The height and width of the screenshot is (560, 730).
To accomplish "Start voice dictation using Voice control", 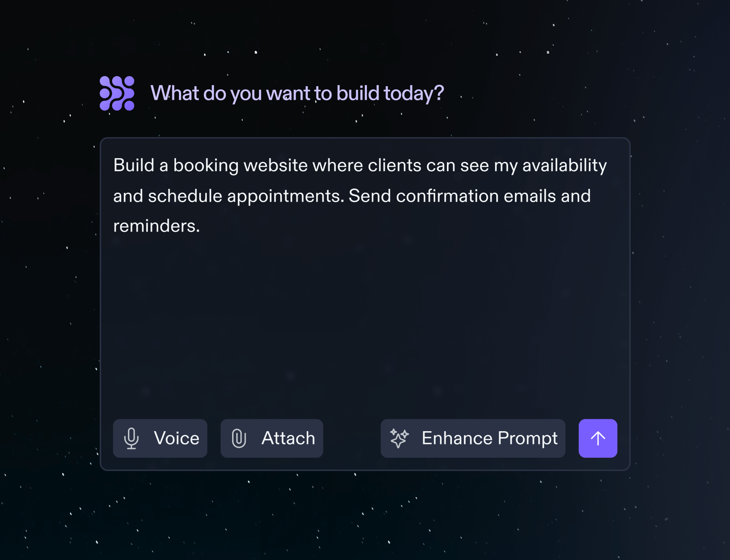I will pos(160,438).
